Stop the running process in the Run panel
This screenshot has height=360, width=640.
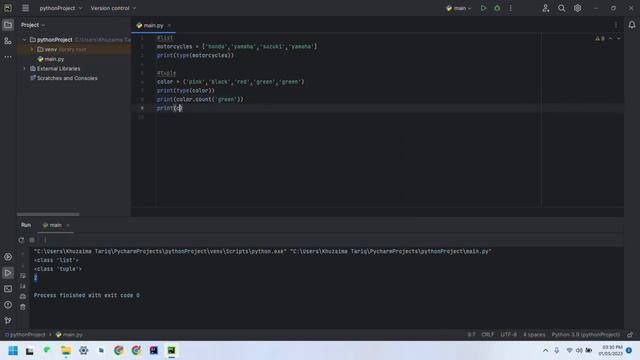(x=32, y=240)
